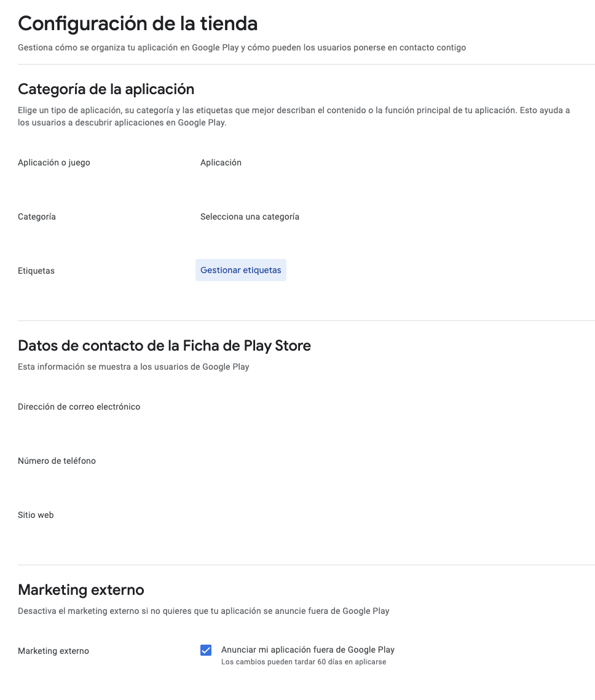Click the Datos de contacto de la Ficha heading
The height and width of the screenshot is (700, 595).
[164, 346]
